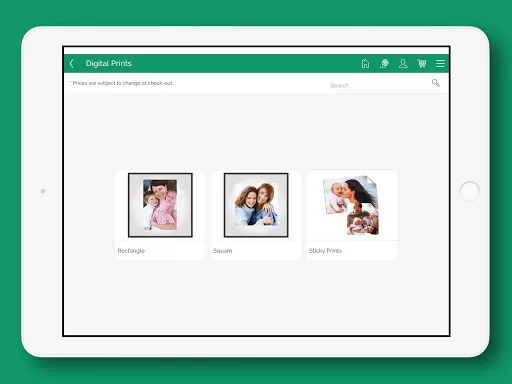Click the prices subject to change notice
Image resolution: width=512 pixels, height=384 pixels.
pyautogui.click(x=122, y=83)
